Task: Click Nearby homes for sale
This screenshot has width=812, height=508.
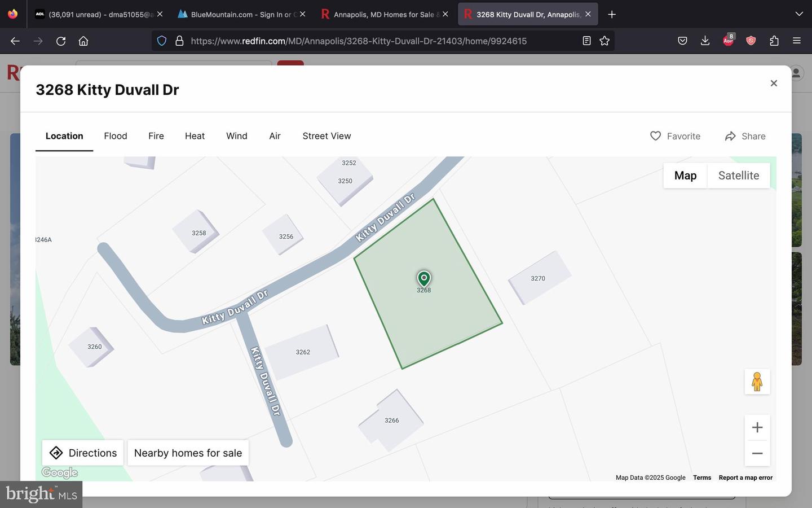Action: tap(188, 453)
